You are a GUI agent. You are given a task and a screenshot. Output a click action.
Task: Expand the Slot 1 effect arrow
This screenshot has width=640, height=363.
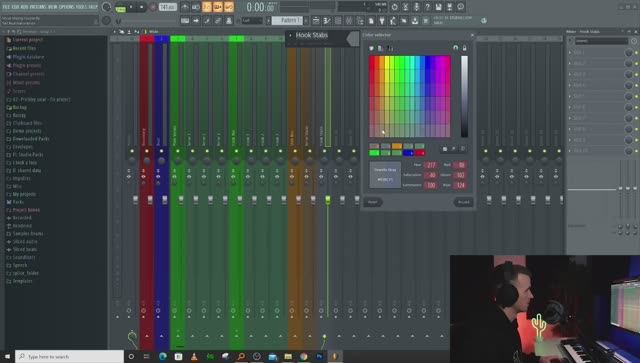[570, 53]
